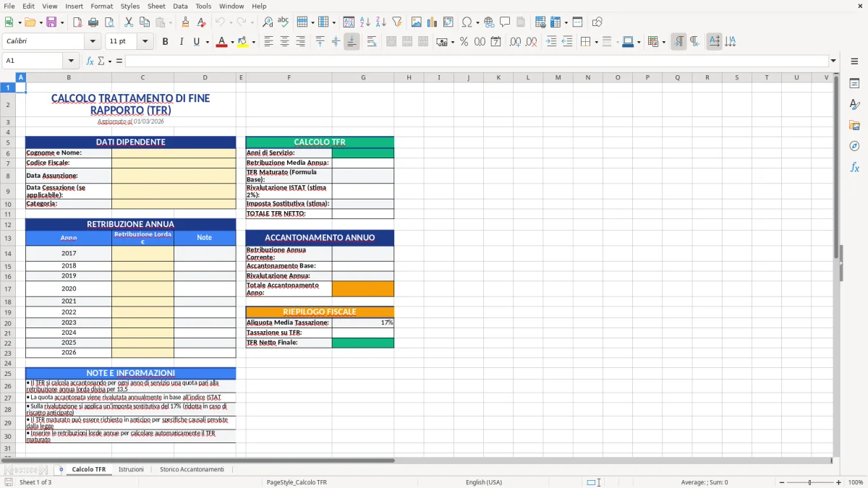Expand the Name Box dropdown
Viewport: 868px width, 488px height.
point(71,61)
